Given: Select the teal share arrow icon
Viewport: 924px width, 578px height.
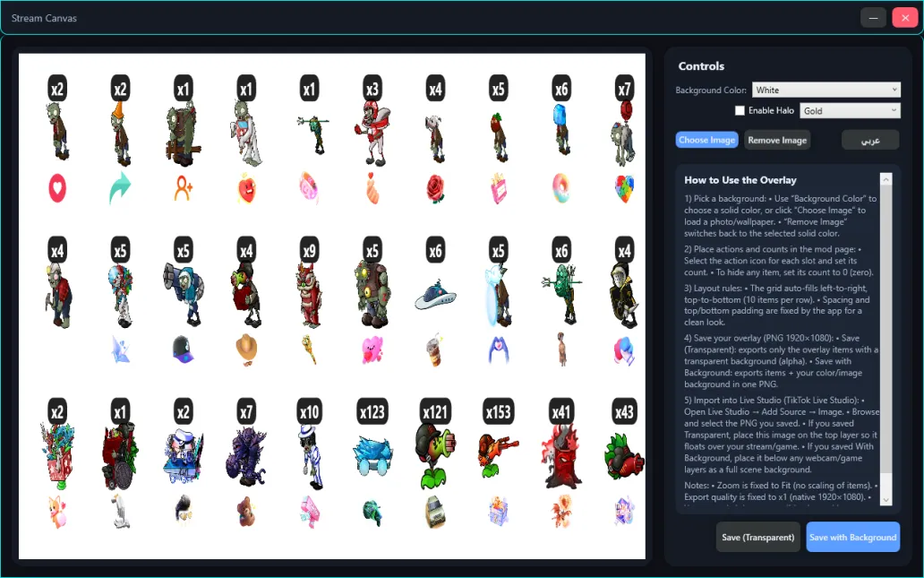Looking at the screenshot, I should click(x=120, y=188).
